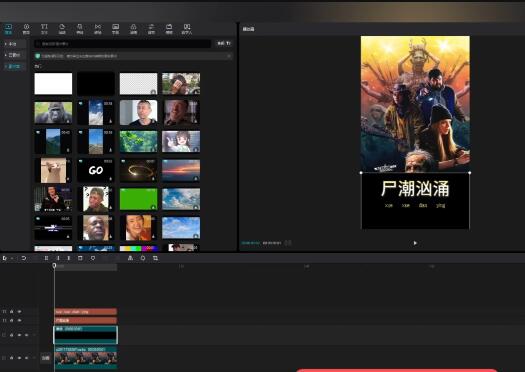Select the second orange text clip
Image resolution: width=525 pixels, height=372 pixels.
click(86, 320)
